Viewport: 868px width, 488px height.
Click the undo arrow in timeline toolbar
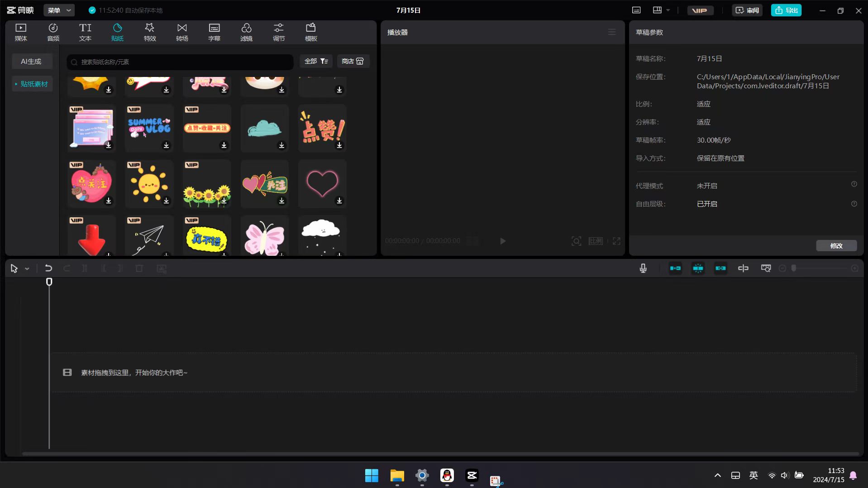(48, 268)
